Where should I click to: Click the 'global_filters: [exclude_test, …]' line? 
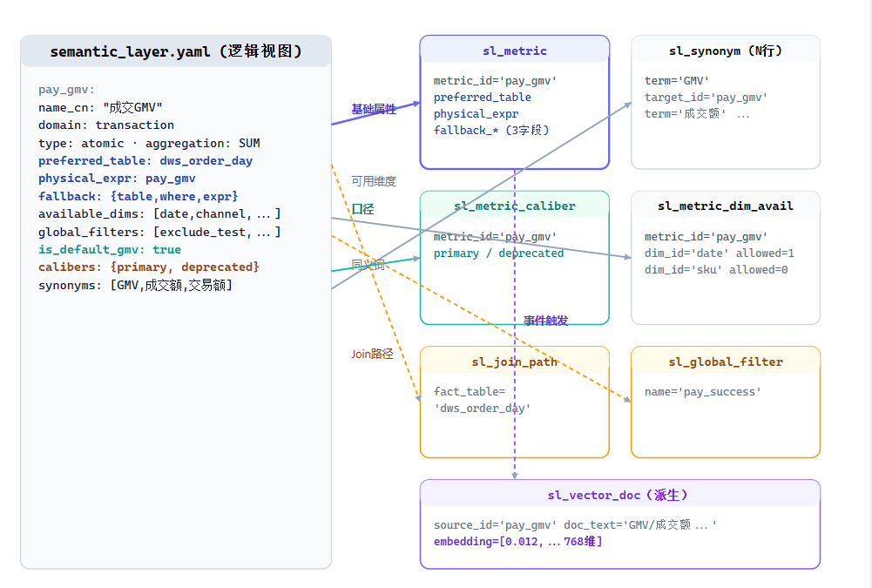[x=159, y=232]
